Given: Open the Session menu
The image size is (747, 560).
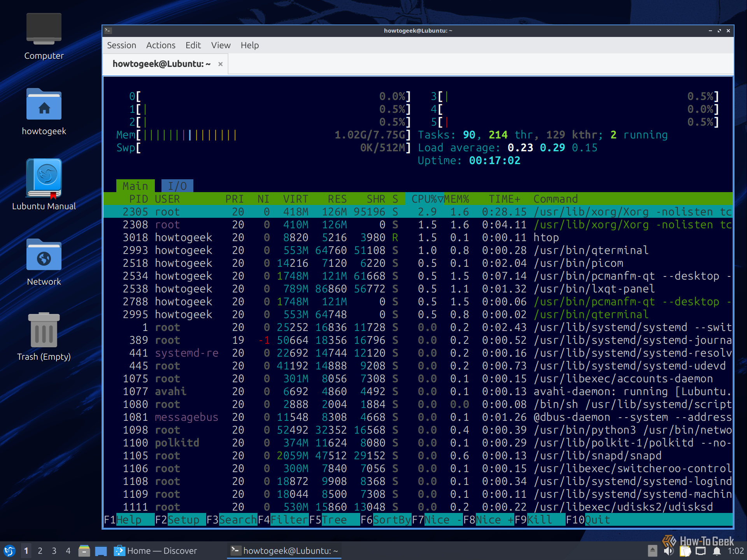Looking at the screenshot, I should click(x=121, y=45).
